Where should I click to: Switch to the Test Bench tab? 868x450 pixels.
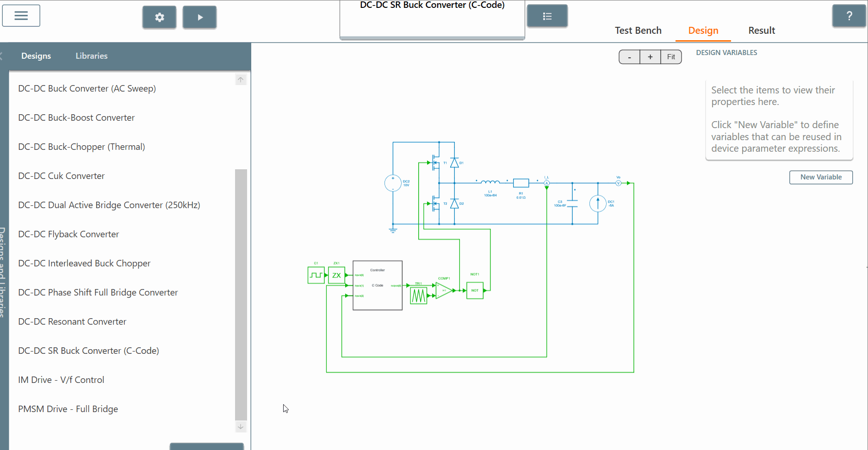(638, 31)
